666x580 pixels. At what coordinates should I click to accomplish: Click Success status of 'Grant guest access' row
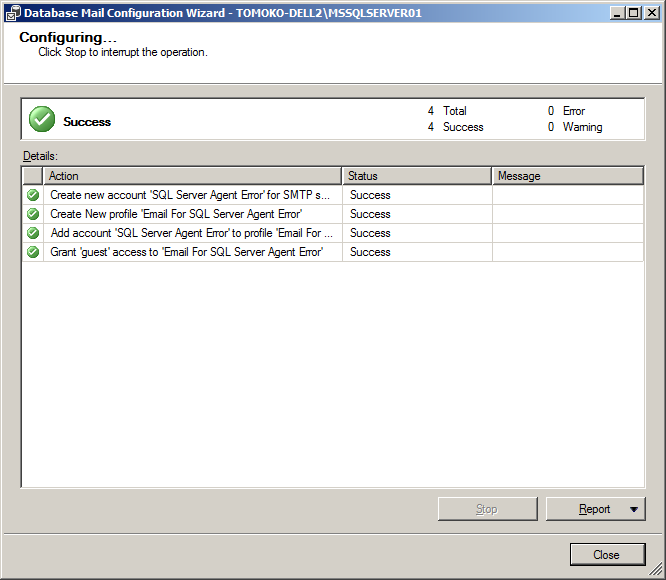pos(370,252)
